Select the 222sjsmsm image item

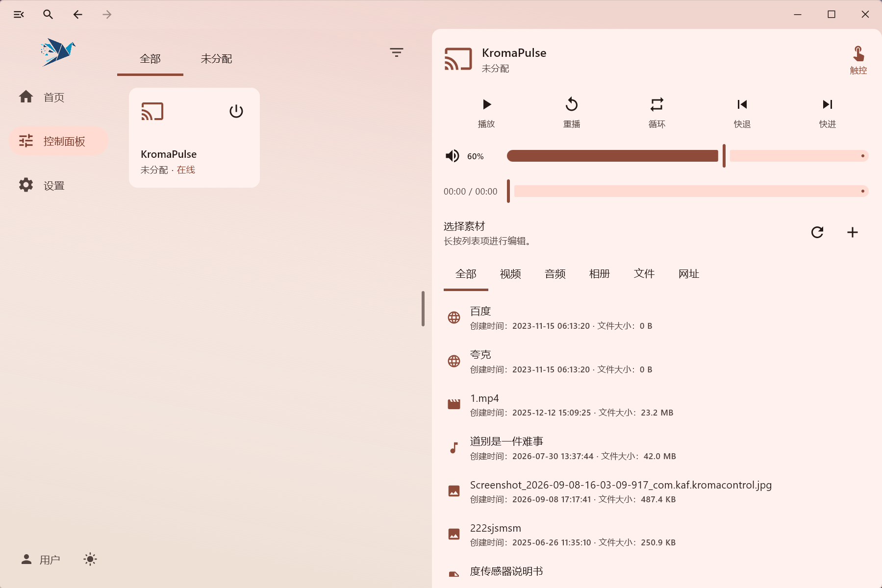(x=656, y=535)
